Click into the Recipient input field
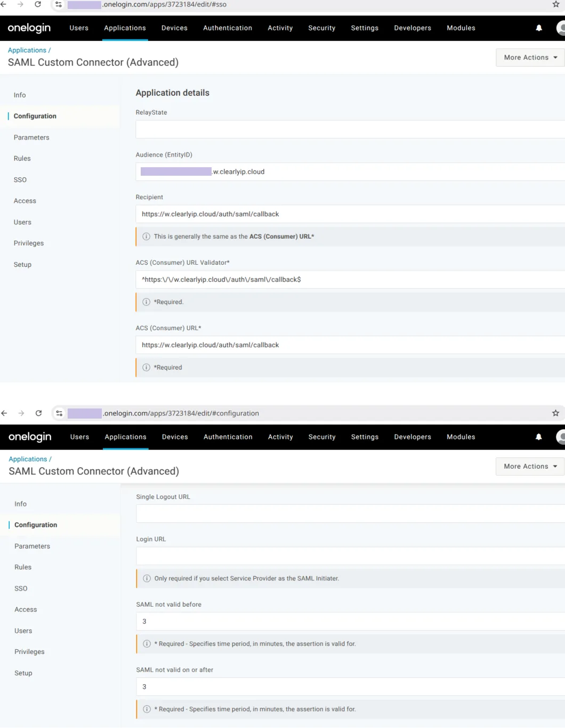This screenshot has width=565, height=728. pyautogui.click(x=350, y=214)
